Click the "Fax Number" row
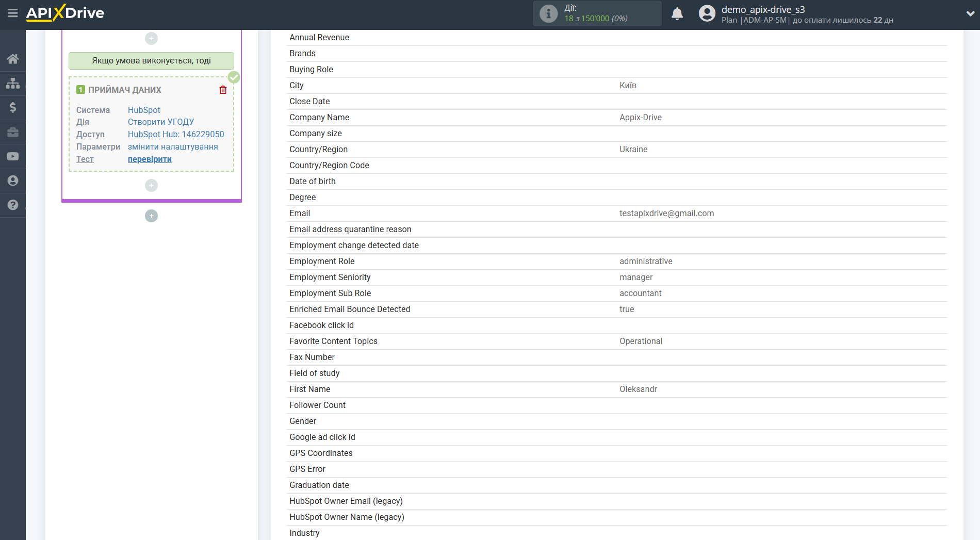This screenshot has width=980, height=540. point(617,357)
